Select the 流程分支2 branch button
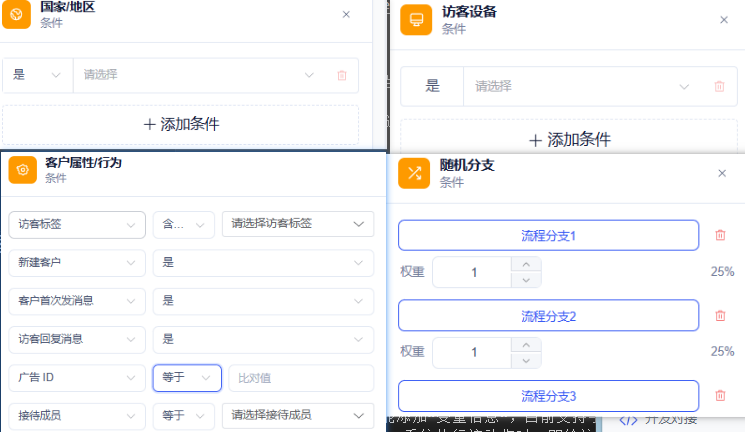 [x=548, y=316]
